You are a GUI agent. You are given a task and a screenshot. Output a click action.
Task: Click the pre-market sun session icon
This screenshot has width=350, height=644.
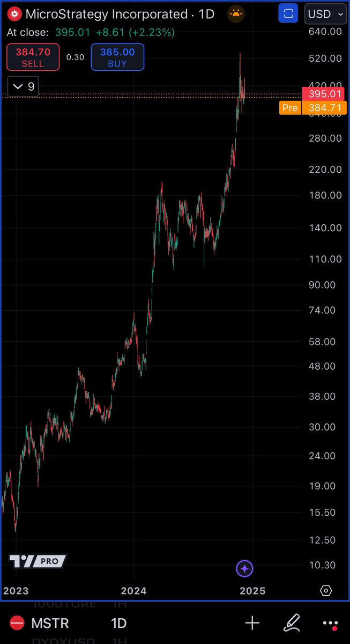[x=235, y=14]
